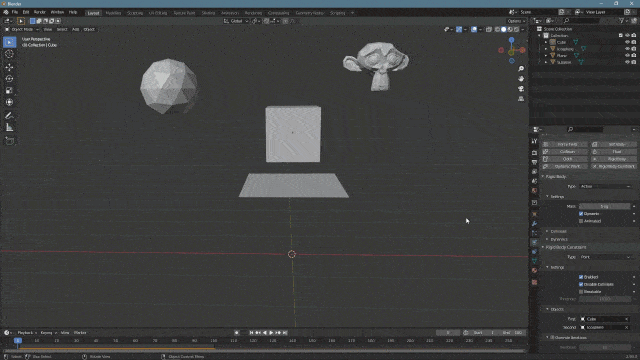Toggle the Animated checkbox
The height and width of the screenshot is (360, 640).
pyautogui.click(x=581, y=221)
